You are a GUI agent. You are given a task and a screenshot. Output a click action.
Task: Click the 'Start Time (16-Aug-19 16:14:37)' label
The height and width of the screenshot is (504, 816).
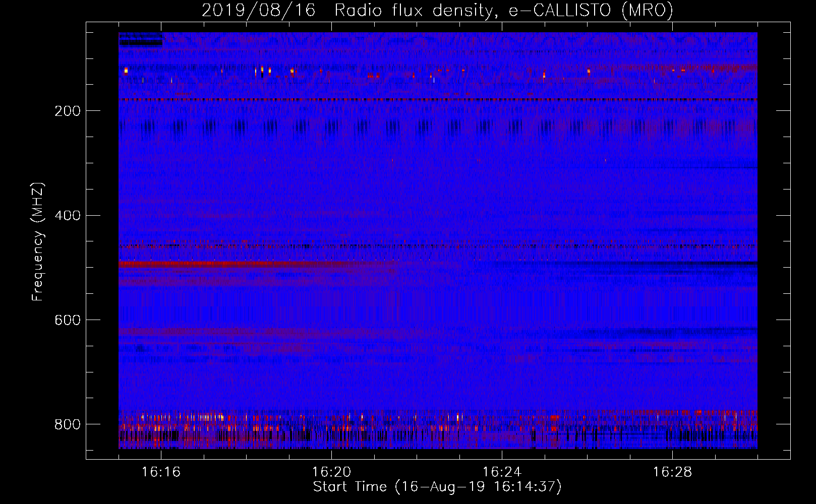pos(437,487)
